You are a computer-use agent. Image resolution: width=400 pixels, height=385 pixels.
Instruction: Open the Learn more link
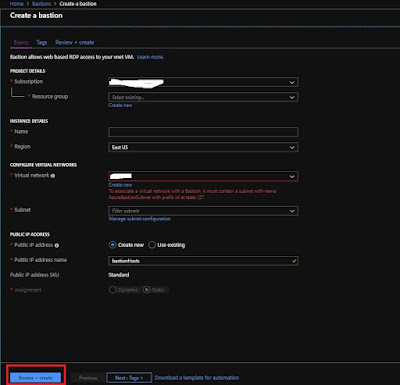150,57
